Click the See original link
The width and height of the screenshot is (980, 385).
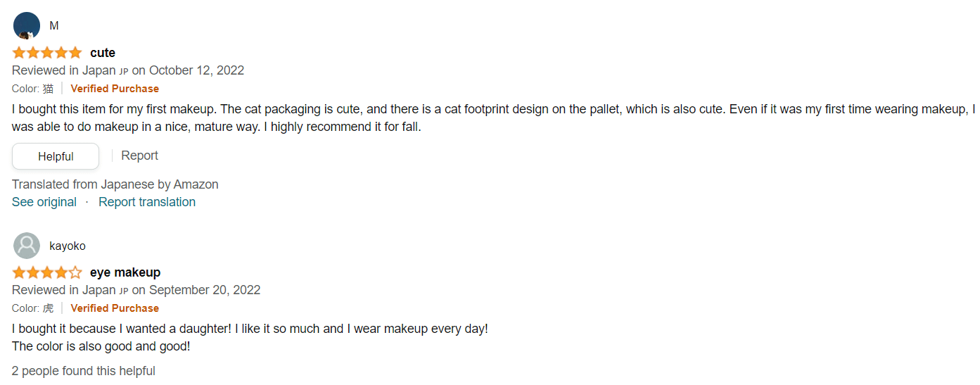click(44, 202)
